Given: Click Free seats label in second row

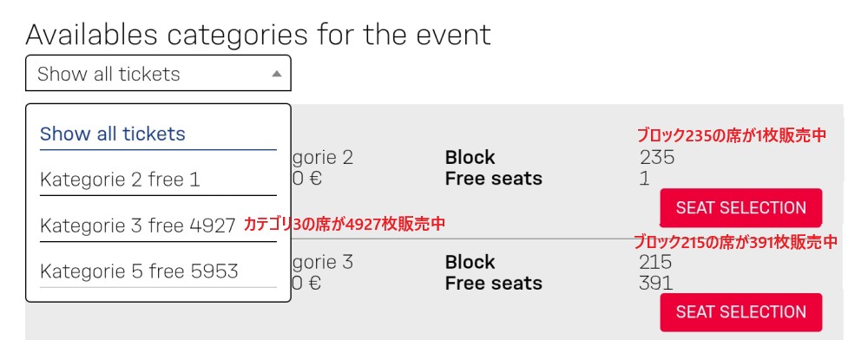Looking at the screenshot, I should [x=494, y=283].
